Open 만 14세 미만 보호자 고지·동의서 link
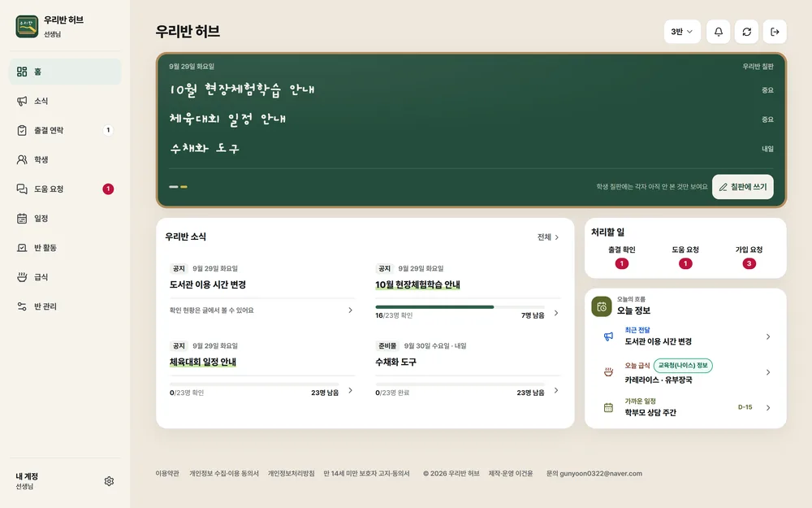The image size is (812, 508). click(x=367, y=473)
